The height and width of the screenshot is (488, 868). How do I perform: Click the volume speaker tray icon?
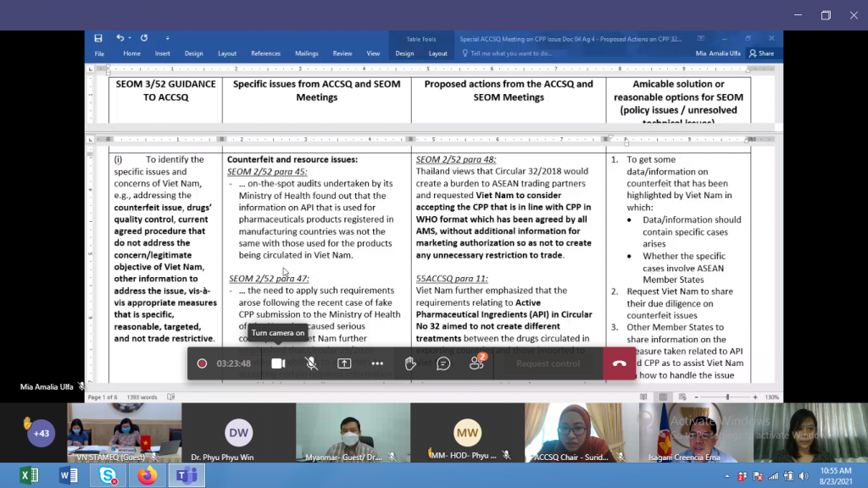[x=804, y=476]
